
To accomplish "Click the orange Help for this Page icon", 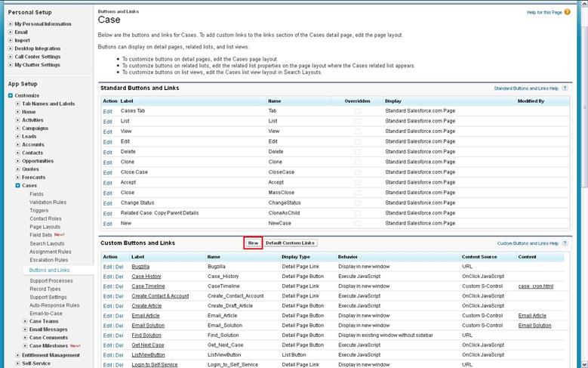I will point(567,13).
